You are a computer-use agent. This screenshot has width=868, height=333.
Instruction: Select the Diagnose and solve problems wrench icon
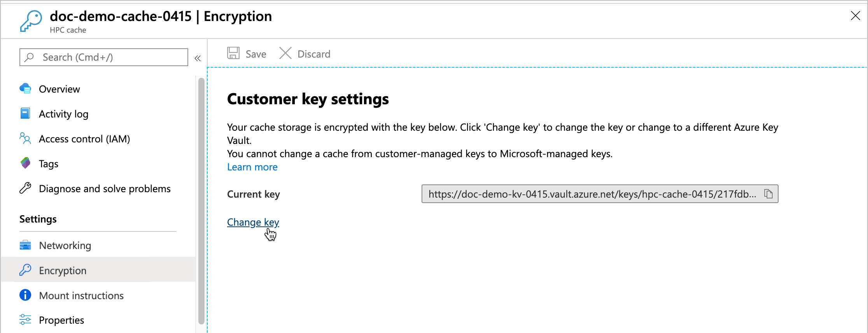coord(25,188)
